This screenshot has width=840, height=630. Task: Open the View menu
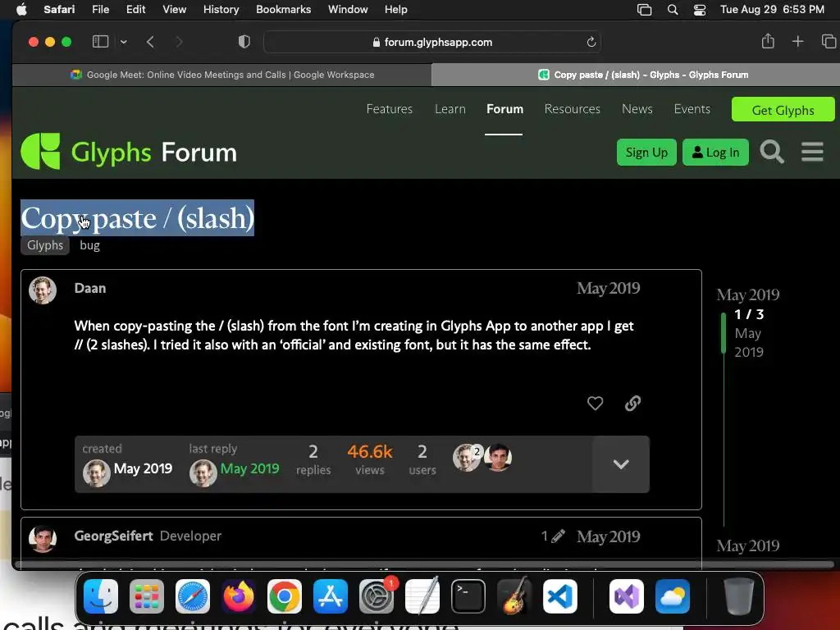174,9
